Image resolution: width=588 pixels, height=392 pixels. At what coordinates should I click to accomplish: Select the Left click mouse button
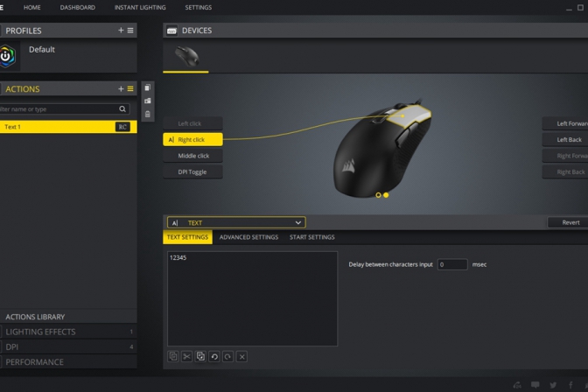pos(192,123)
